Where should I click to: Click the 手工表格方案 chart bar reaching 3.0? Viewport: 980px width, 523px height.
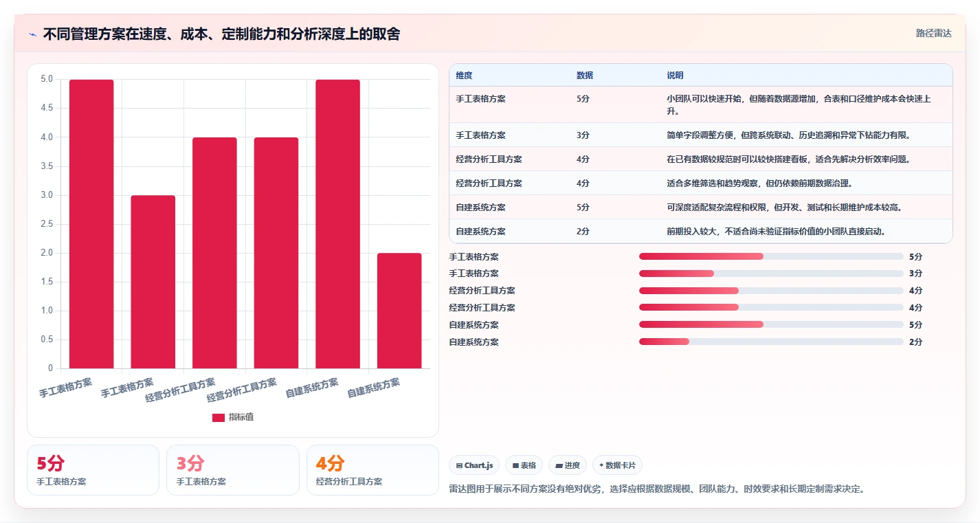pyautogui.click(x=153, y=282)
